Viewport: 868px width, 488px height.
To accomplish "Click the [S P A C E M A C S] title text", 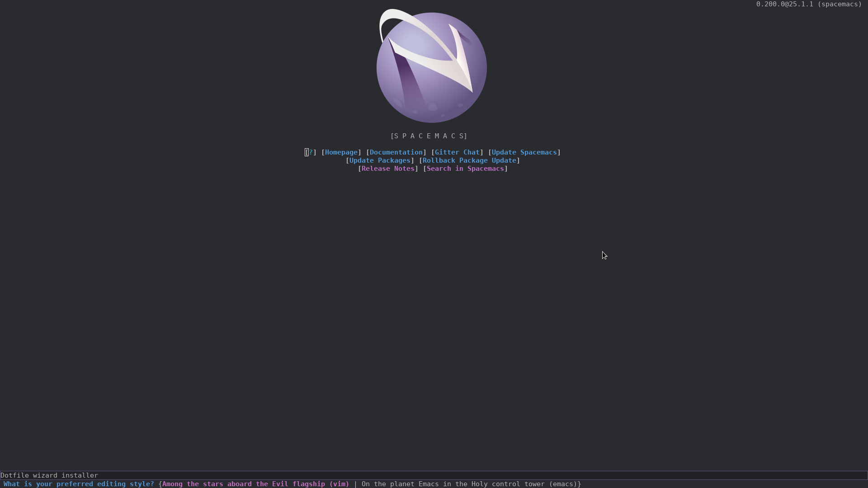I will (x=429, y=136).
